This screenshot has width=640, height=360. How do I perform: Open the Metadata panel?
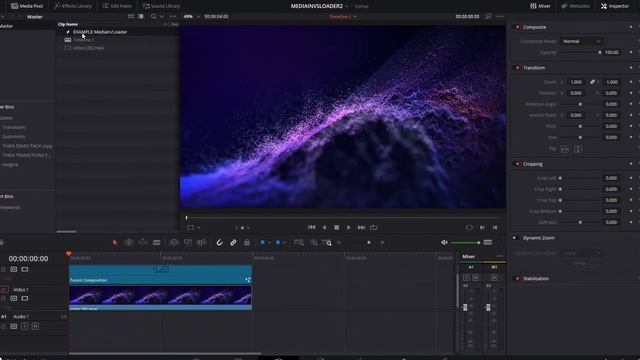point(576,6)
